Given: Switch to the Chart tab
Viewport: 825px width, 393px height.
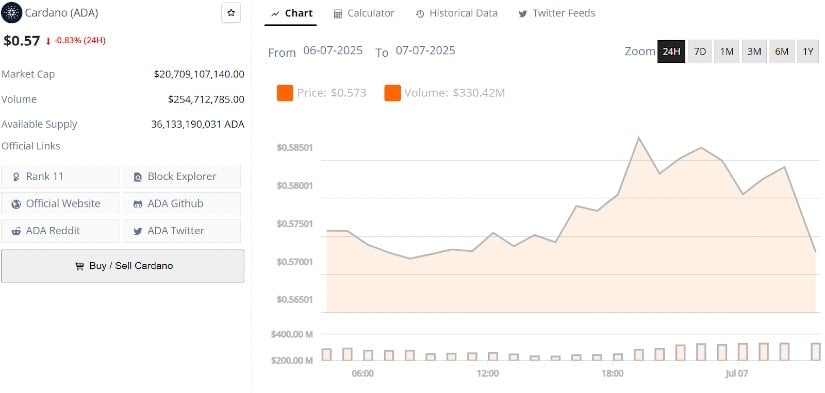Looking at the screenshot, I should (290, 13).
